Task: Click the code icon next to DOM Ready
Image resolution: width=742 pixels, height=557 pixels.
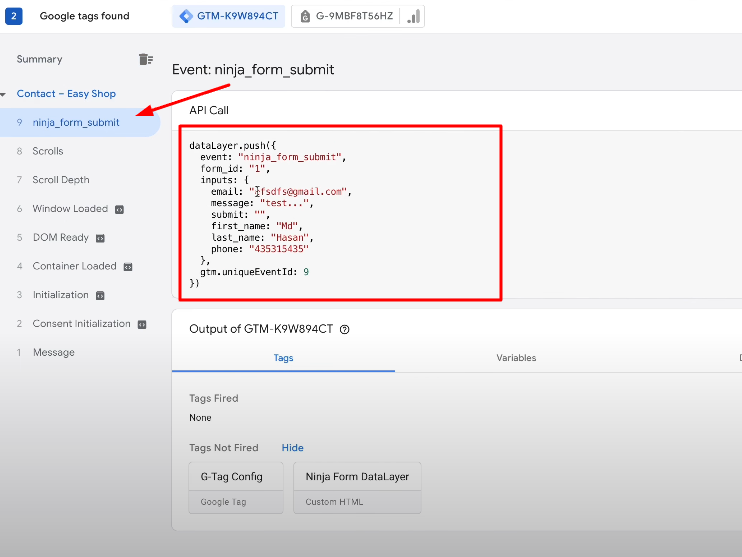Action: [x=100, y=239]
